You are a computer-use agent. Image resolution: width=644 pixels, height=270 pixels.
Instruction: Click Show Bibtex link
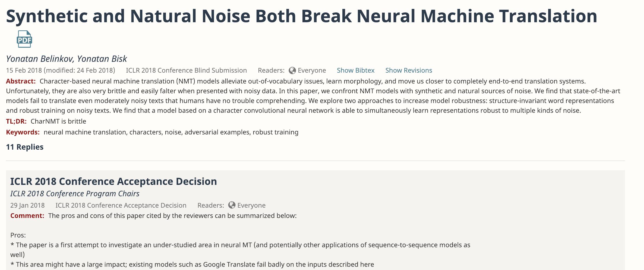(355, 70)
